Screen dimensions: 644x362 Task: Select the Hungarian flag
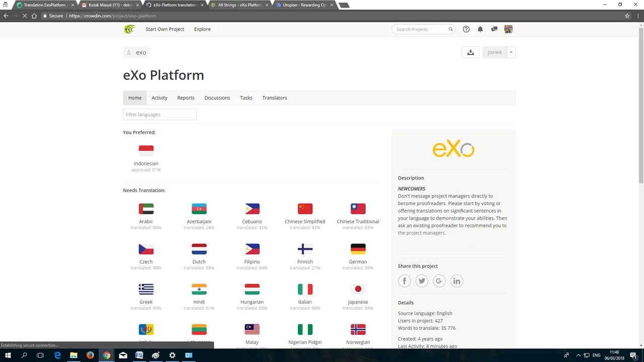pos(252,289)
